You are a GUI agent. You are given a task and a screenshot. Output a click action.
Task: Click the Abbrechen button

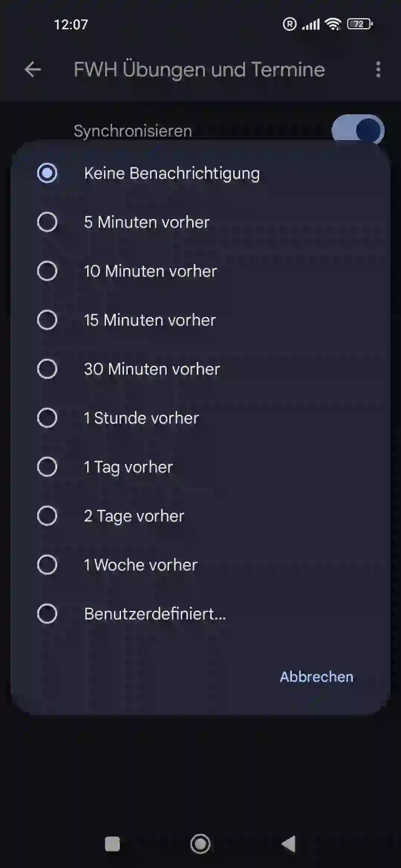[316, 677]
